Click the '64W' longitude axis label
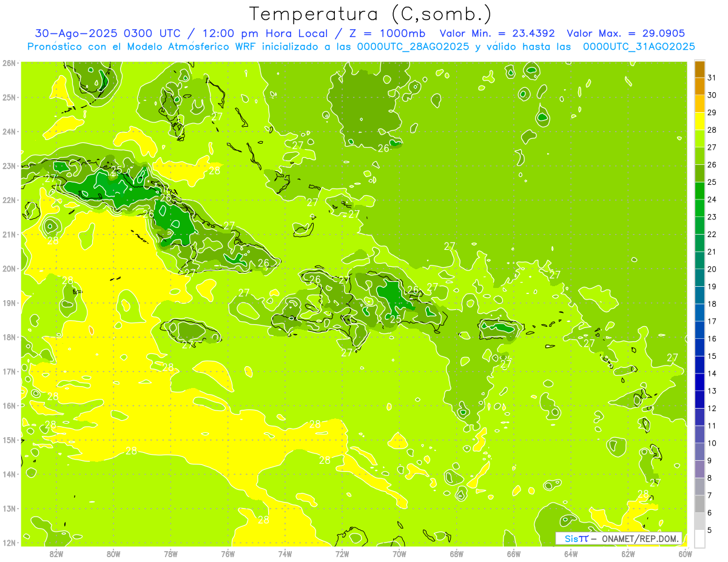This screenshot has width=728, height=562. pyautogui.click(x=571, y=554)
